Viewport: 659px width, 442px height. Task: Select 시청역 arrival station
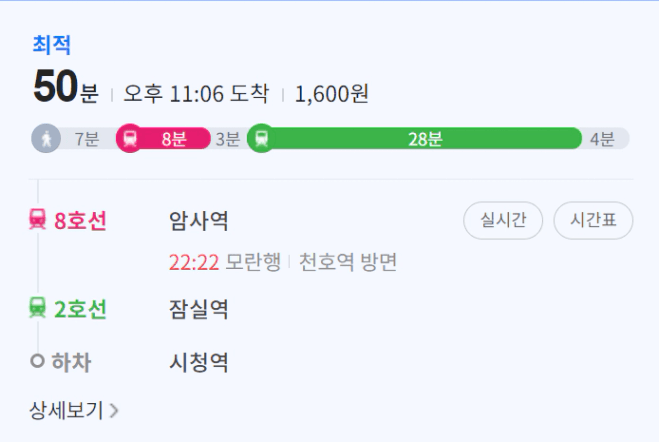coord(198,363)
